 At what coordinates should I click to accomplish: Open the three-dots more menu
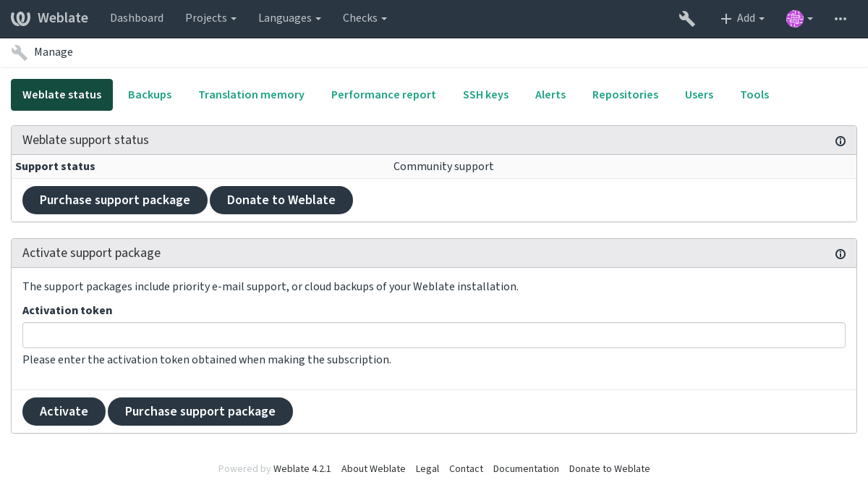841,19
